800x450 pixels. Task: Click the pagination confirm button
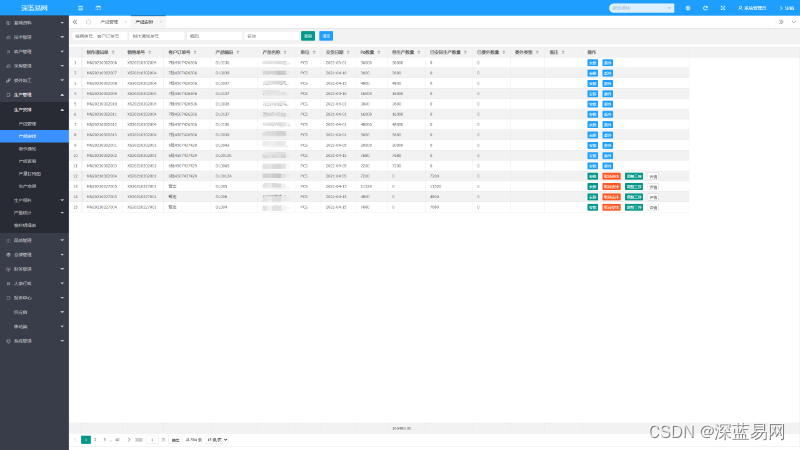(176, 440)
